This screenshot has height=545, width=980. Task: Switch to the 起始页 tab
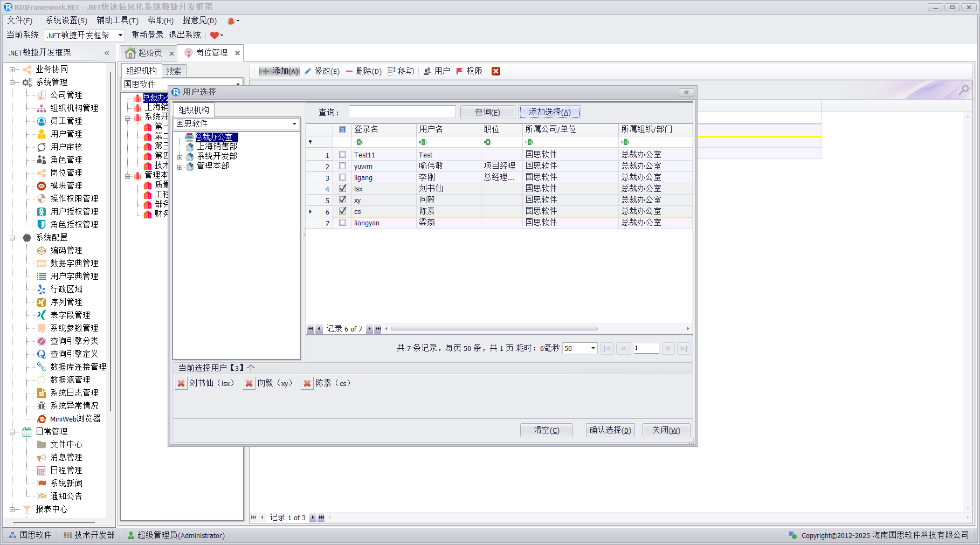pyautogui.click(x=144, y=53)
